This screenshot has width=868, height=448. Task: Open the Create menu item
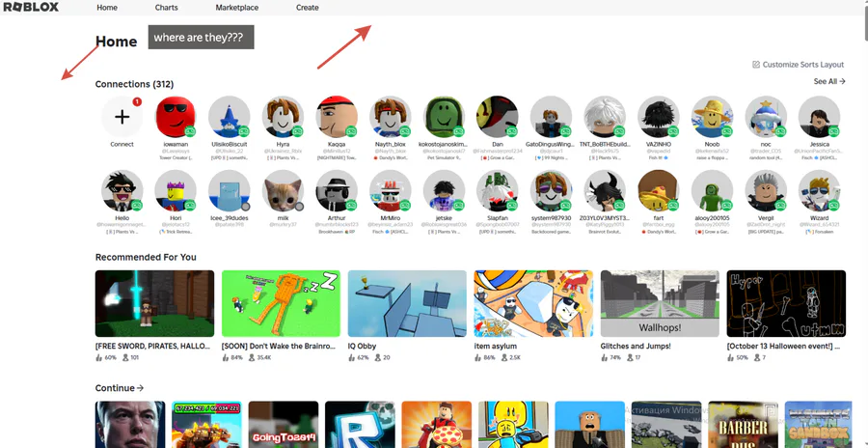coord(308,8)
